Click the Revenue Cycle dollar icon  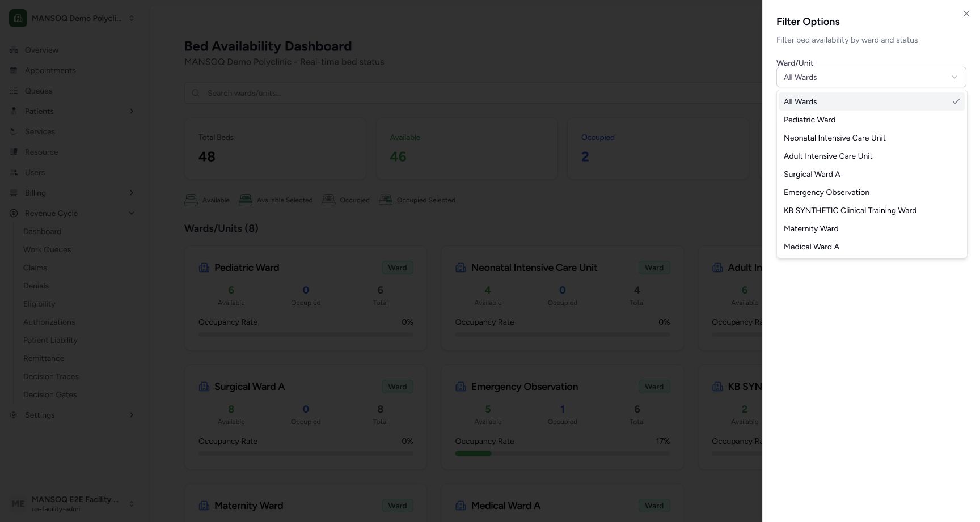coord(14,213)
